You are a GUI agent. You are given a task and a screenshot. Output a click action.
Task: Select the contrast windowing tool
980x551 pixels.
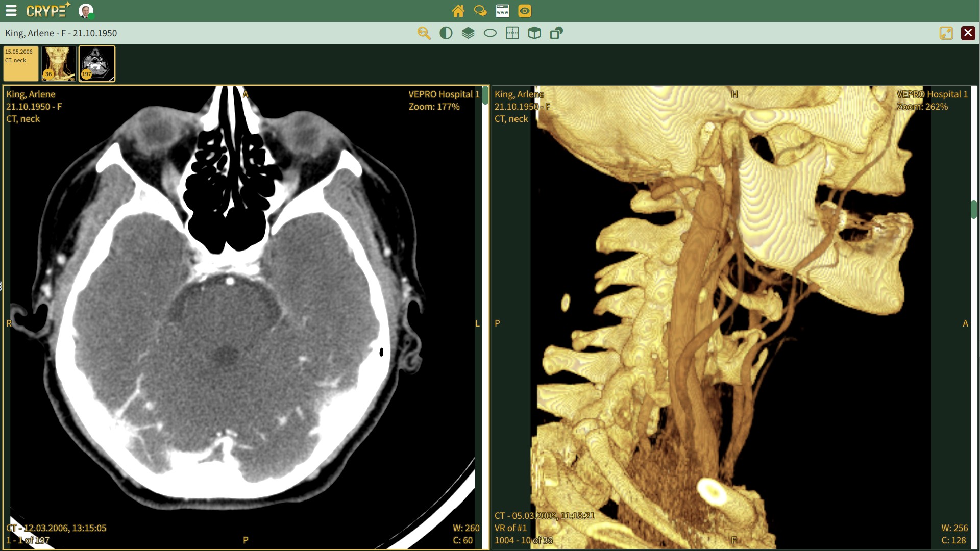(x=446, y=33)
